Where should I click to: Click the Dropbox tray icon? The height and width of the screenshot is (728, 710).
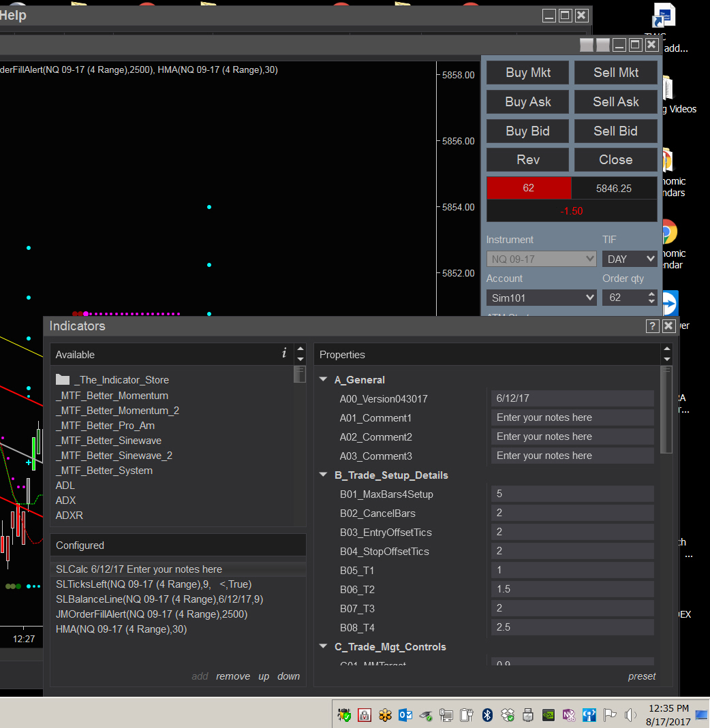tap(508, 715)
